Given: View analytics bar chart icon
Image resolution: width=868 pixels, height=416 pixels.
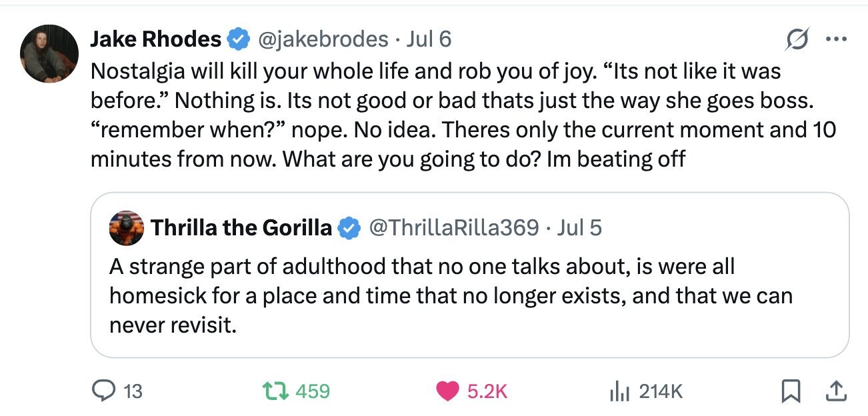Looking at the screenshot, I should [x=619, y=391].
